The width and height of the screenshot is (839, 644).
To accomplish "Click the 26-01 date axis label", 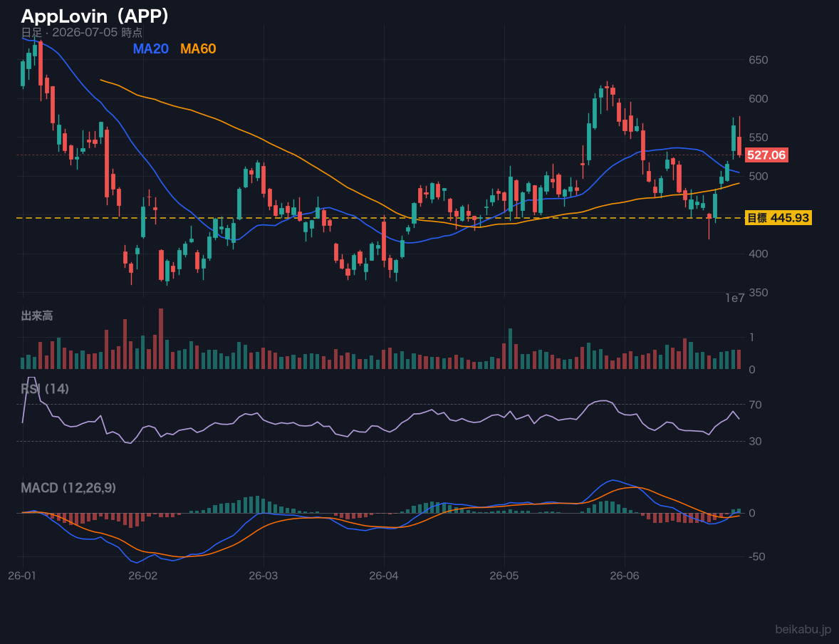I will 23,576.
